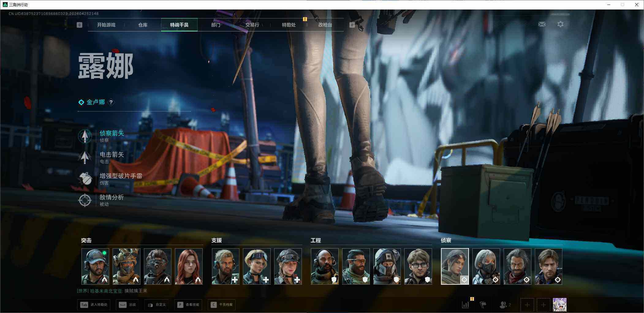
Task: Click the 三角洲行动 window title icon
Action: [x=5, y=5]
